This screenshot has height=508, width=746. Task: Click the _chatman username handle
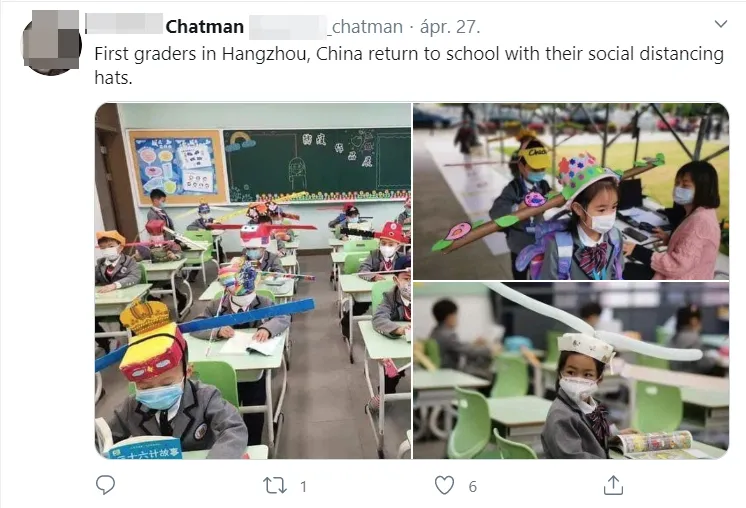click(x=364, y=27)
